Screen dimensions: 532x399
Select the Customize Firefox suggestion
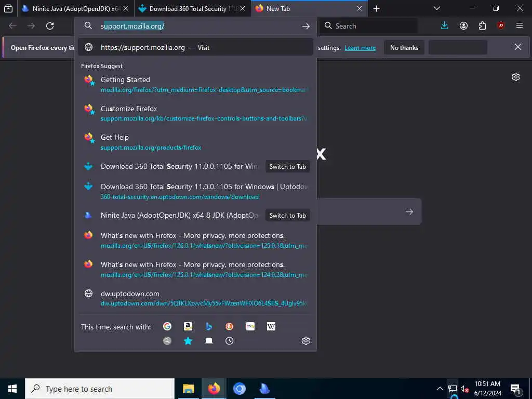pos(195,113)
